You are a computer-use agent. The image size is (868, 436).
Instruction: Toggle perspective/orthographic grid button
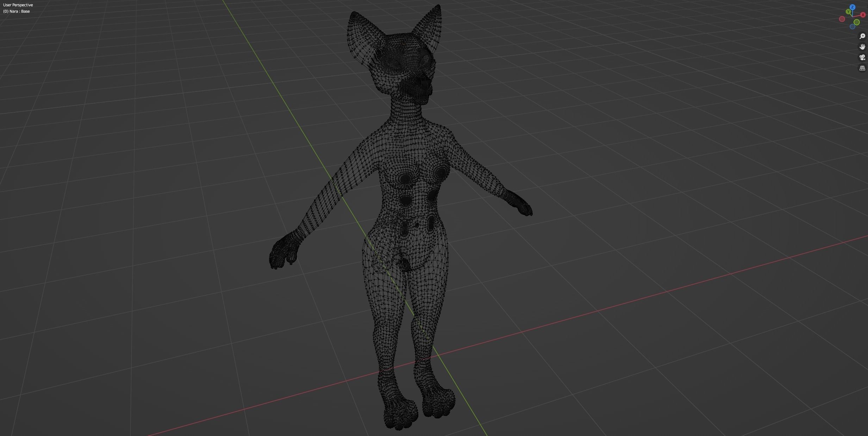pyautogui.click(x=862, y=68)
